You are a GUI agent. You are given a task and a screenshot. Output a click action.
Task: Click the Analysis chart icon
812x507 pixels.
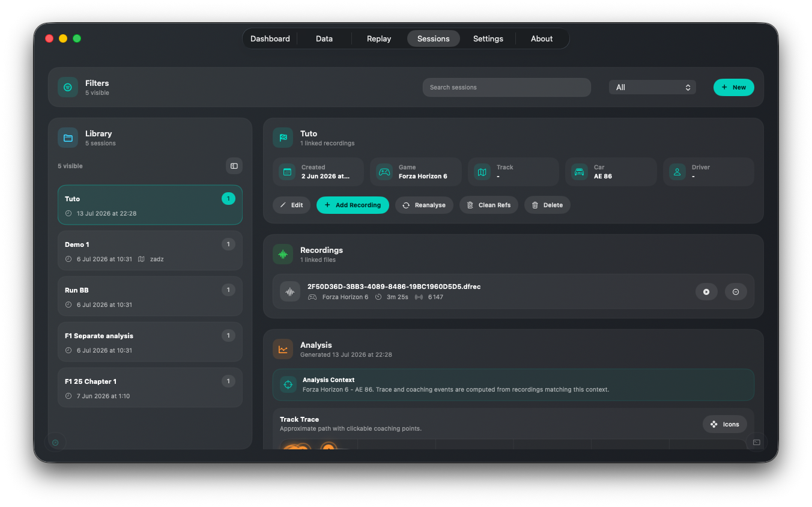(x=283, y=349)
